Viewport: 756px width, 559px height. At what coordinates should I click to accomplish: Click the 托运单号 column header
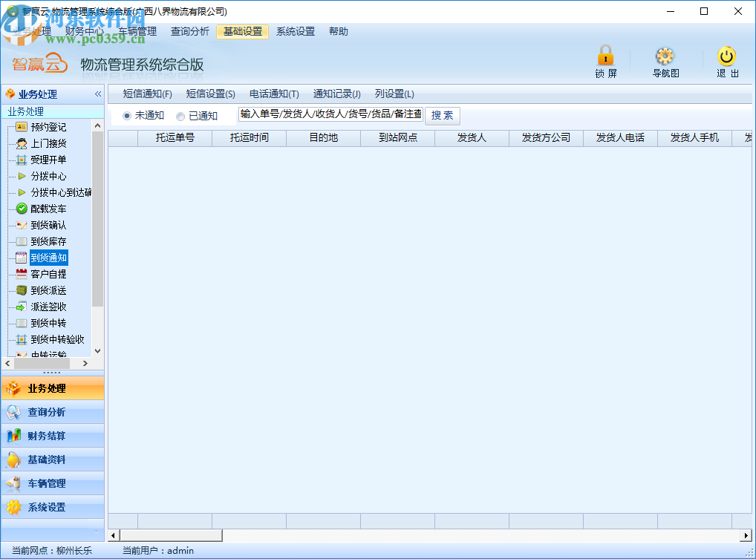[x=175, y=138]
